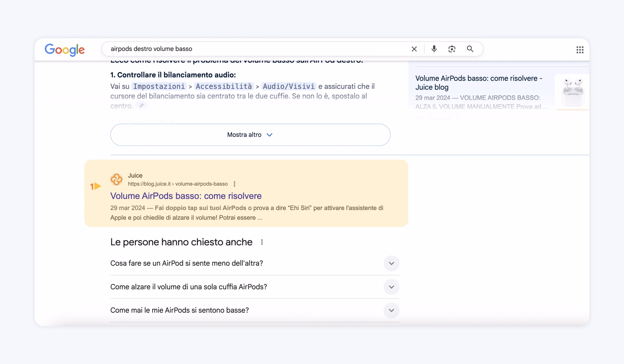The height and width of the screenshot is (364, 624).
Task: Click the Google logo
Action: point(65,50)
